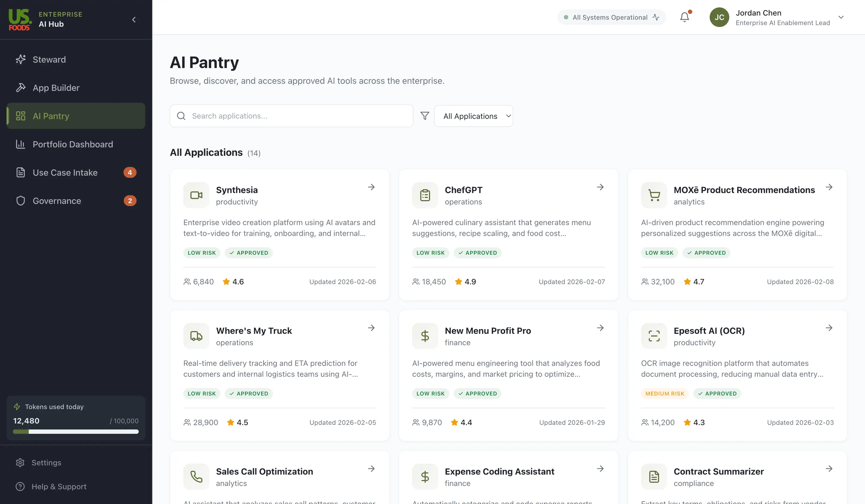Open MOXē Product Recommendations details arrow
Screen dimensions: 865x504
coord(829,187)
